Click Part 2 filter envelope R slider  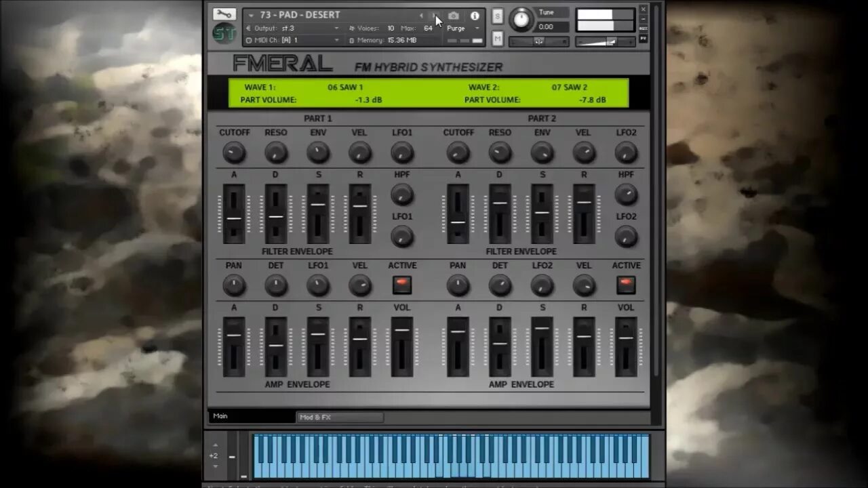pos(584,214)
